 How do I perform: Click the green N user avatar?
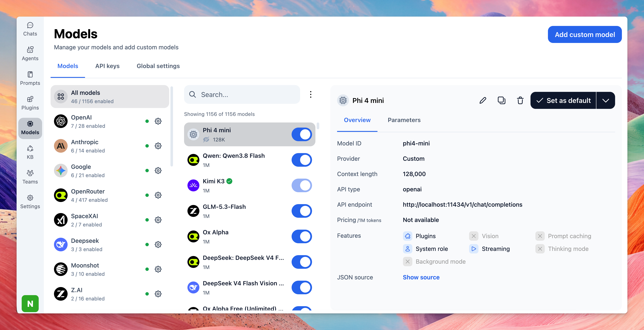[x=30, y=303]
